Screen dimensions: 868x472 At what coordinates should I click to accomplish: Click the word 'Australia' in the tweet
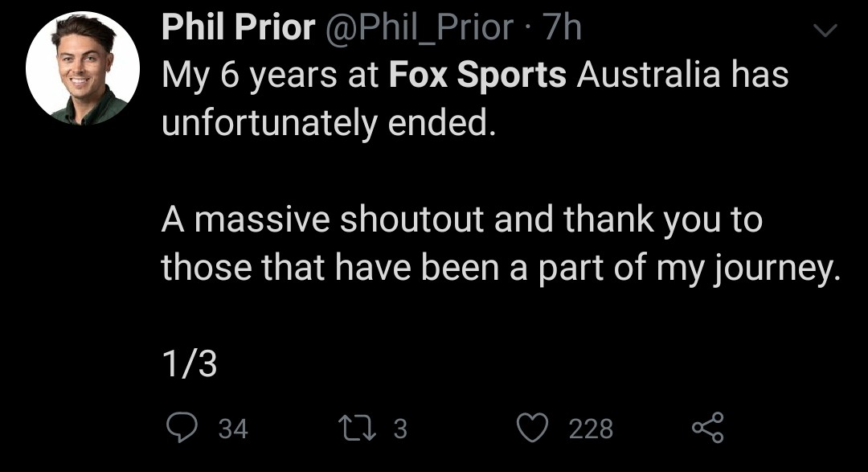[x=649, y=74]
